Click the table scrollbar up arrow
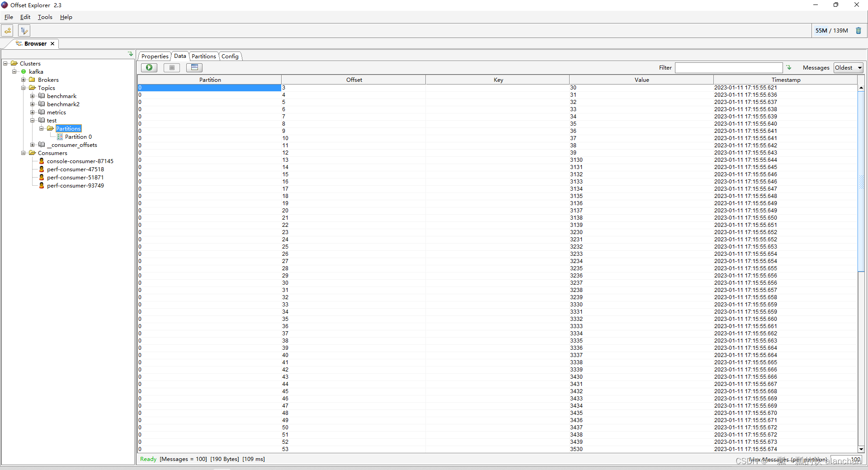The width and height of the screenshot is (868, 470). pos(861,88)
